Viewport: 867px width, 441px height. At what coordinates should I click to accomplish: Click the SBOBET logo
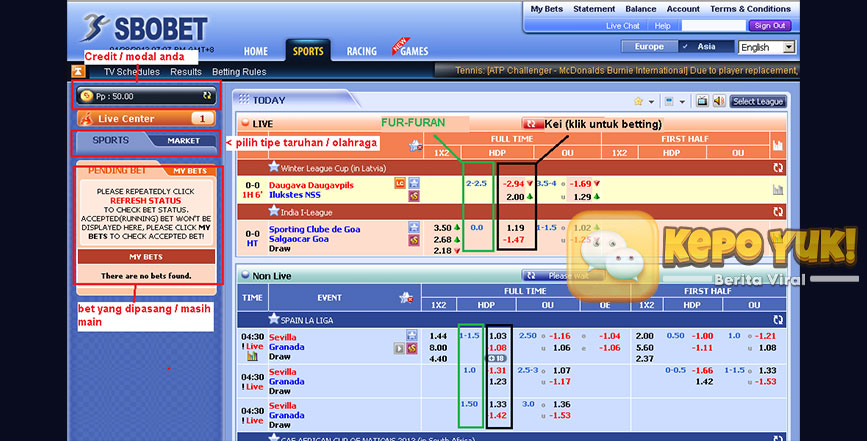[144, 28]
